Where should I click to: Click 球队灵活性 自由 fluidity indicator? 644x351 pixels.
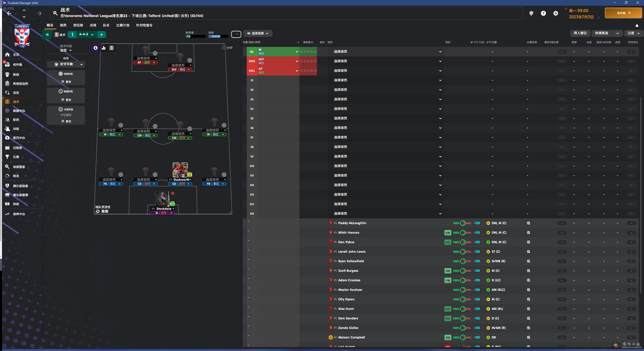103,209
